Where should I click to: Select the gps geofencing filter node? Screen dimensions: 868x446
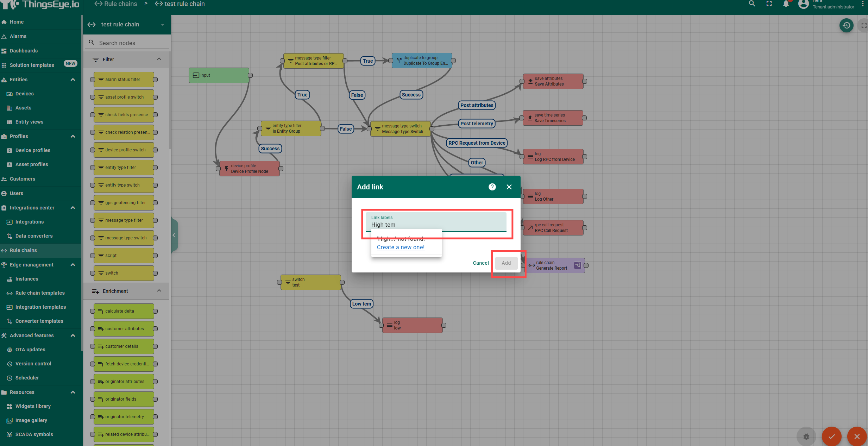pyautogui.click(x=124, y=203)
